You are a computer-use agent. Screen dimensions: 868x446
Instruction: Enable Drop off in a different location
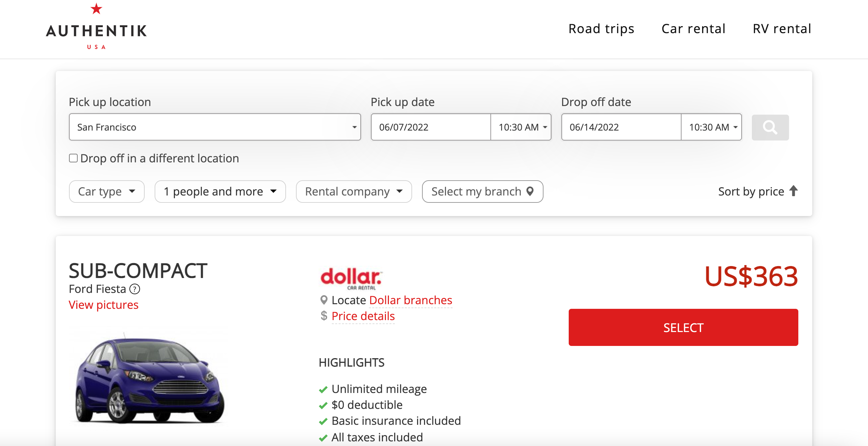click(73, 157)
